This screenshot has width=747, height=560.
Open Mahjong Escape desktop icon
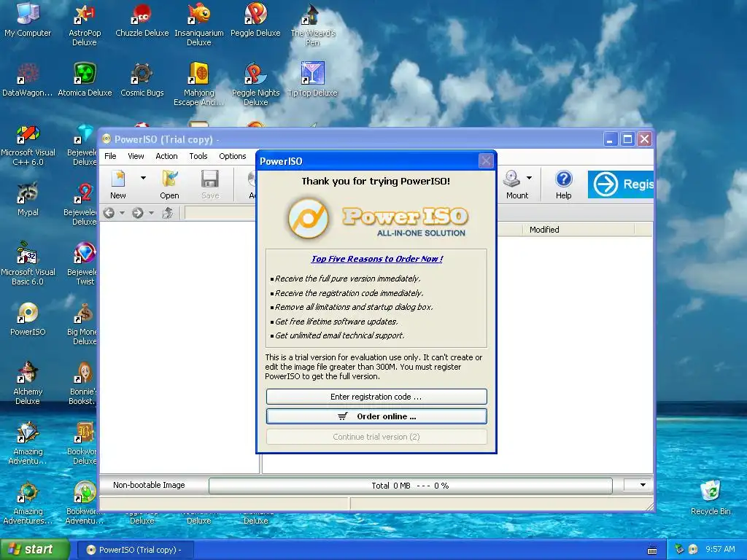pyautogui.click(x=198, y=84)
